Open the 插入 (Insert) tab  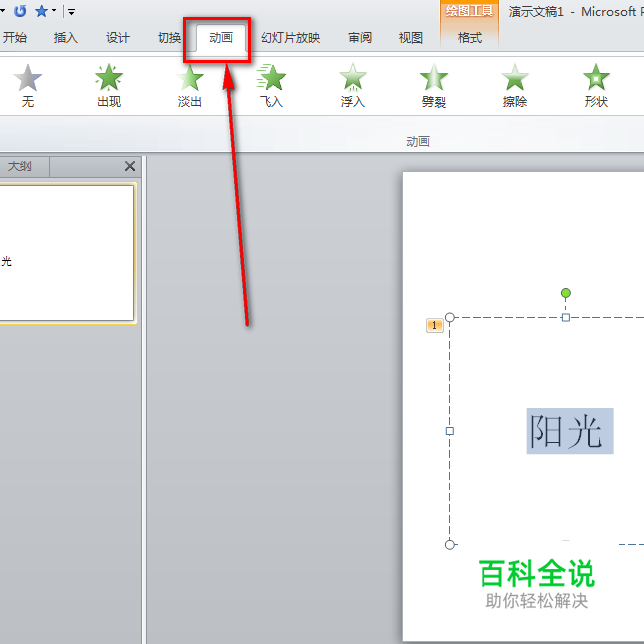[66, 38]
